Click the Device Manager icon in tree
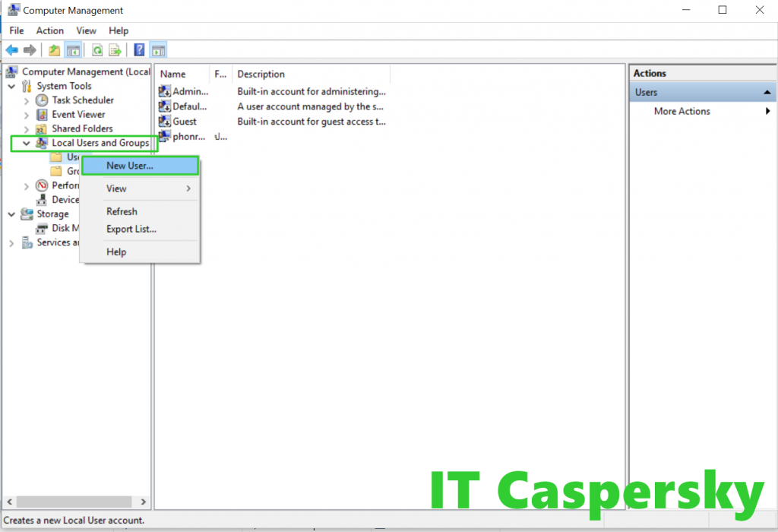The image size is (778, 532). click(x=42, y=200)
